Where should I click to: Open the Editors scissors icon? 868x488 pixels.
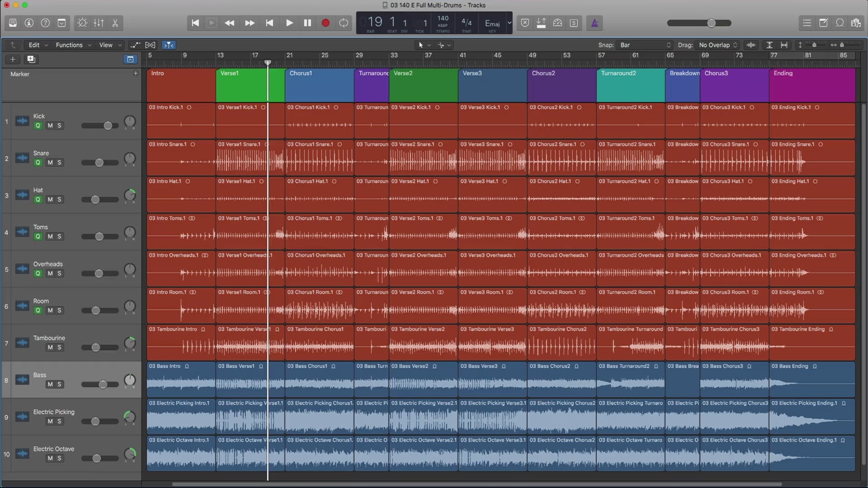tap(115, 23)
